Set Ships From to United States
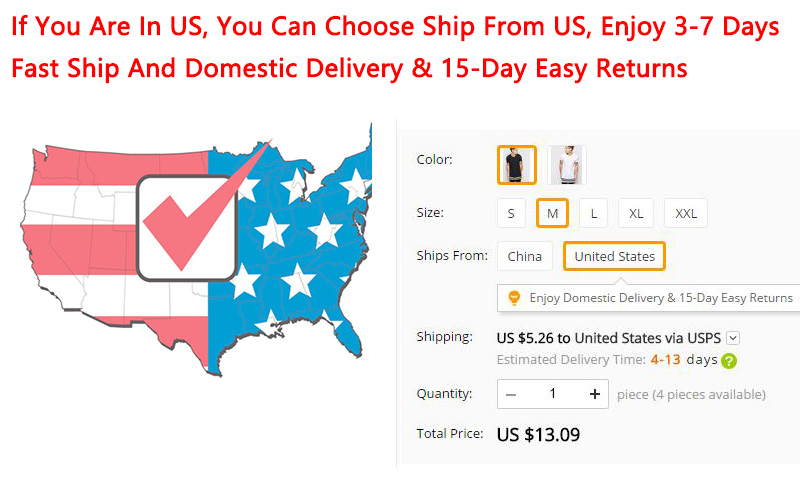This screenshot has height=478, width=800. coord(614,257)
